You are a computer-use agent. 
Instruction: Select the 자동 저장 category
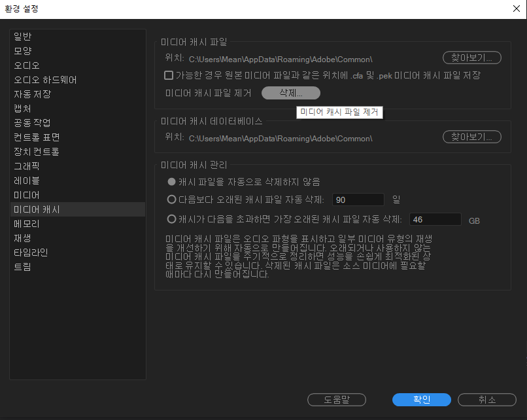[78, 94]
